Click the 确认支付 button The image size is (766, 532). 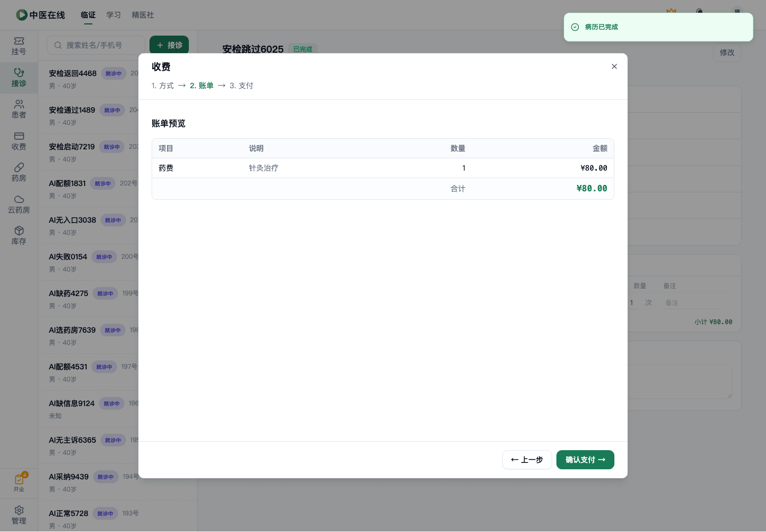pyautogui.click(x=585, y=460)
